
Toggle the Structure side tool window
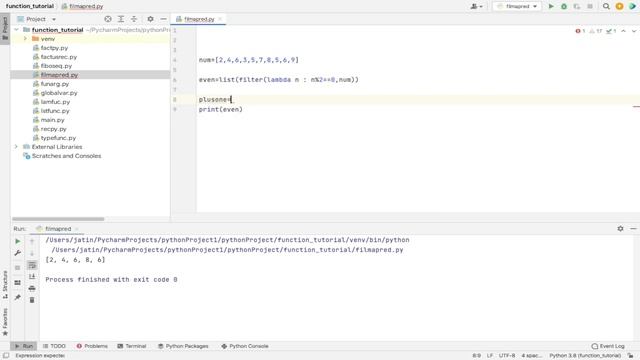coord(5,284)
